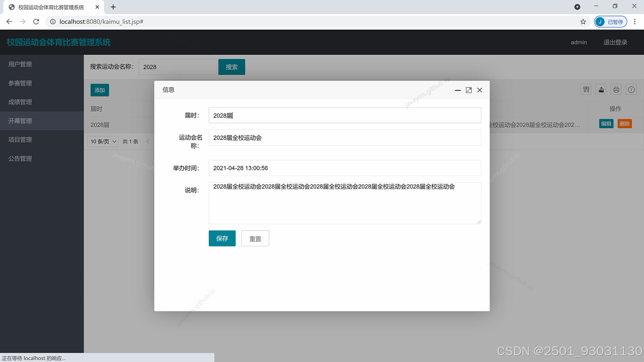Image resolution: width=644 pixels, height=362 pixels.
Task: Click the 2028届 cell in the table
Action: [100, 125]
